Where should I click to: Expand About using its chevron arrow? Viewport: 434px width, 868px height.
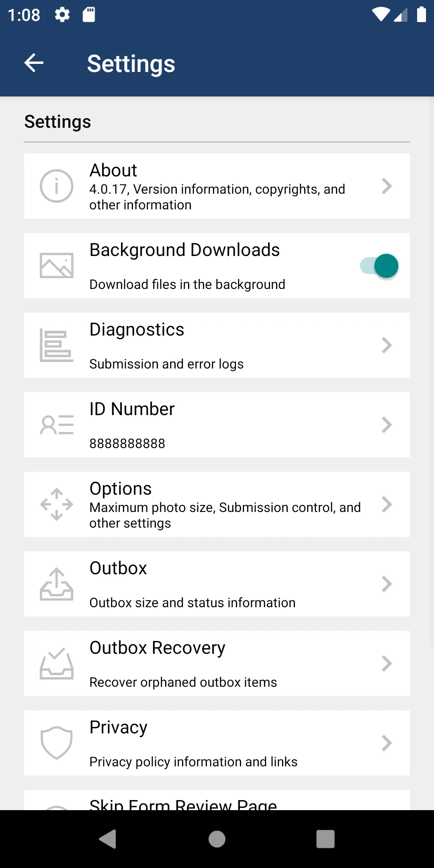pyautogui.click(x=387, y=186)
